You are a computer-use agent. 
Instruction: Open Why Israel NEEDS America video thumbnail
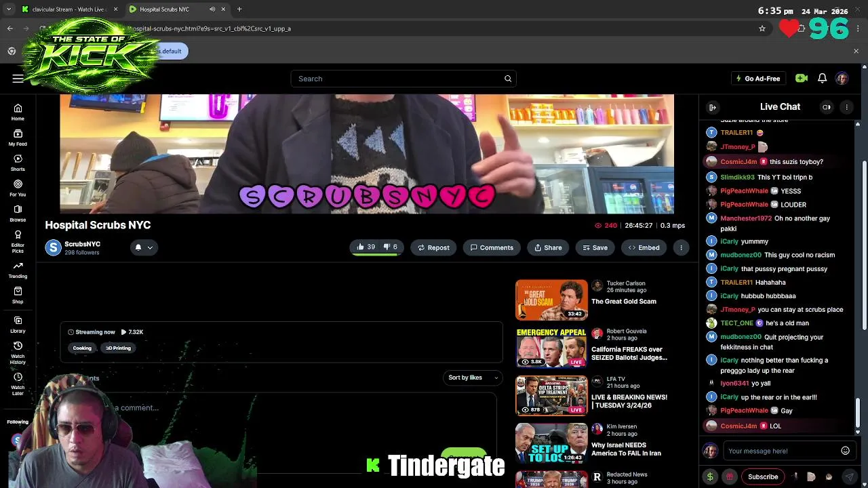tap(551, 443)
